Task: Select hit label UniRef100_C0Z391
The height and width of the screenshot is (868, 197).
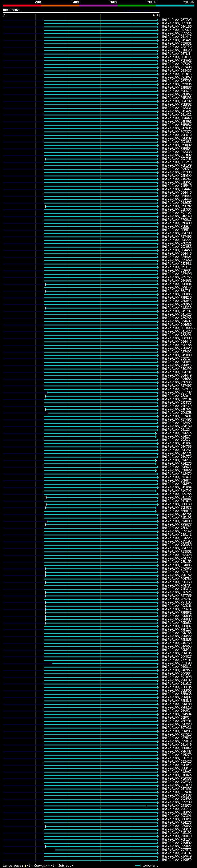Action: point(177,816)
